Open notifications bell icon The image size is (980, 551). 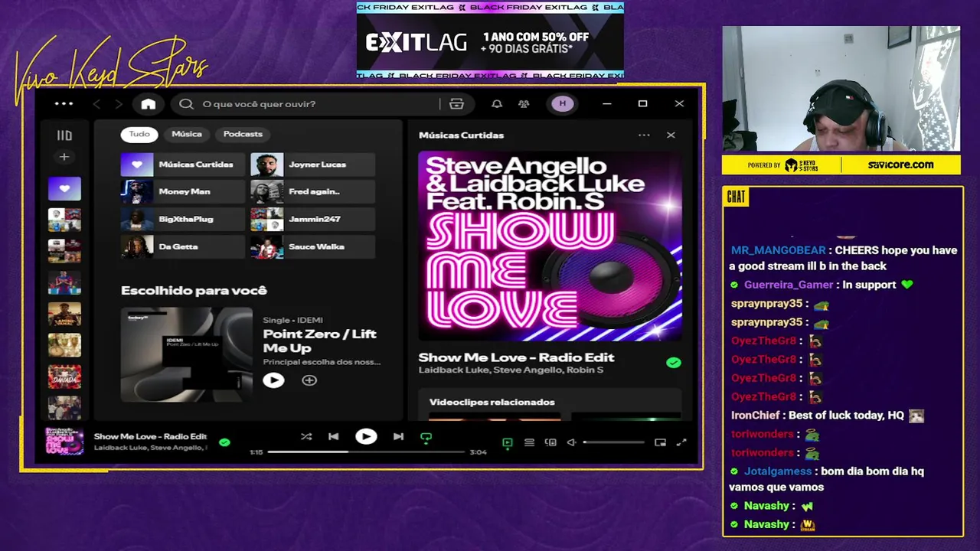point(497,104)
